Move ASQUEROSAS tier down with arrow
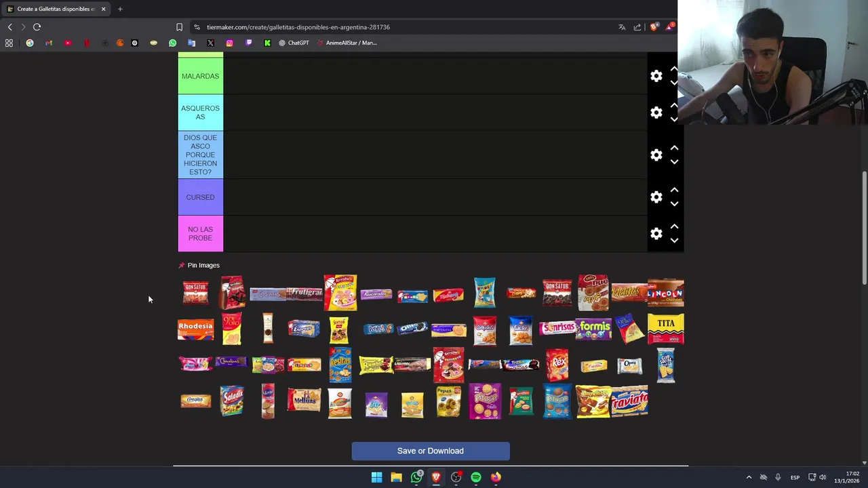This screenshot has height=488, width=868. pyautogui.click(x=674, y=119)
